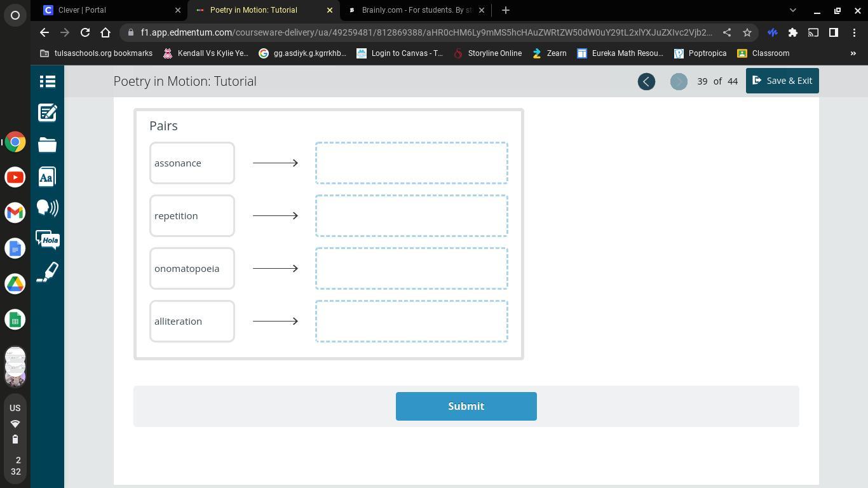
Task: Select the highlighter tool
Action: 48,272
